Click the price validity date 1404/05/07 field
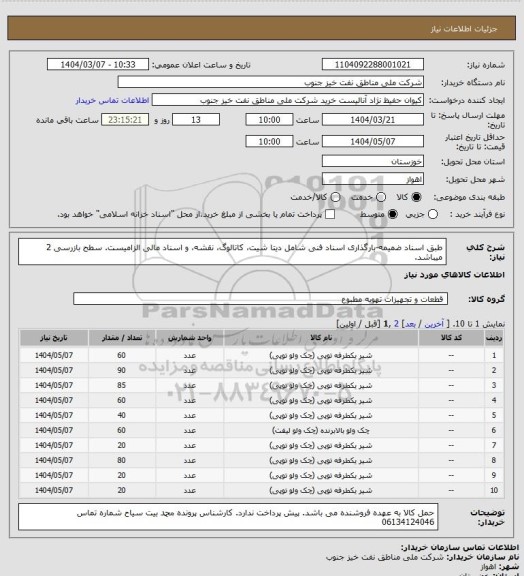 tap(373, 141)
